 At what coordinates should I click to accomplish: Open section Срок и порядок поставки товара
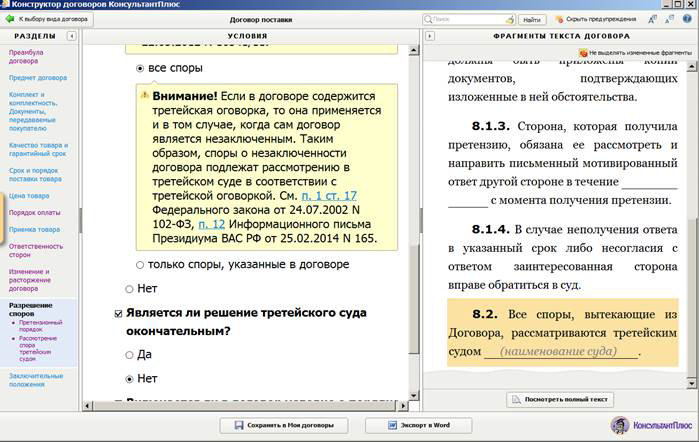[x=35, y=175]
